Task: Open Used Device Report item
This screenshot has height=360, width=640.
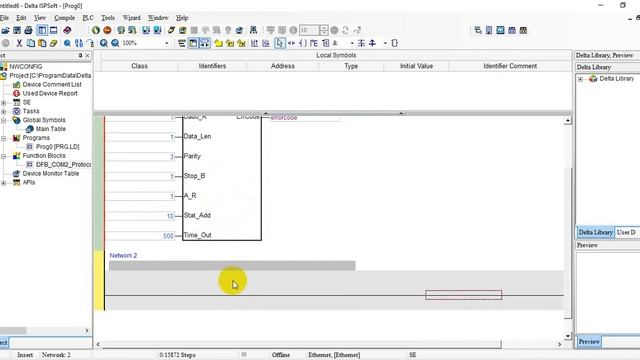Action: click(x=50, y=93)
